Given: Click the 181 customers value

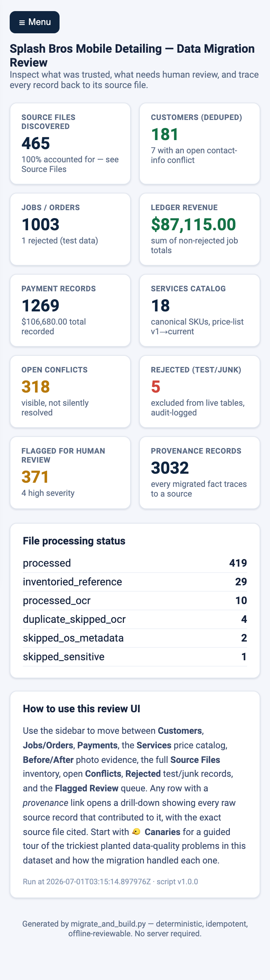Looking at the screenshot, I should point(165,134).
